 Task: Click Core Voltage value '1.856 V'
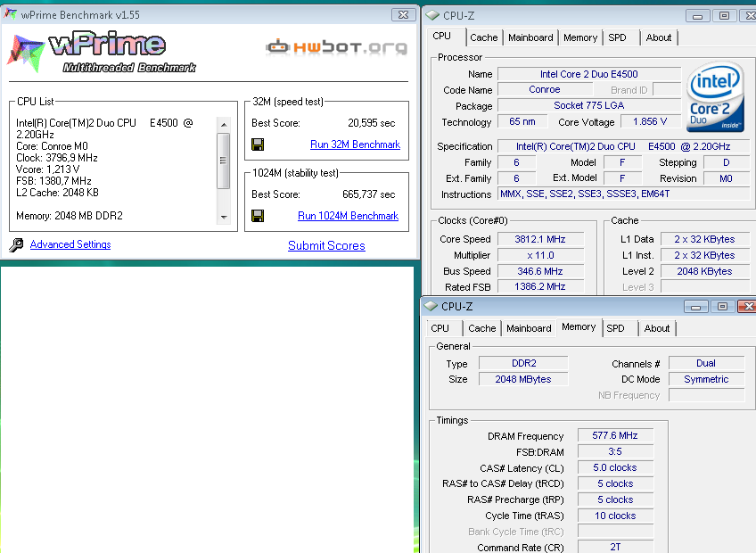(650, 121)
